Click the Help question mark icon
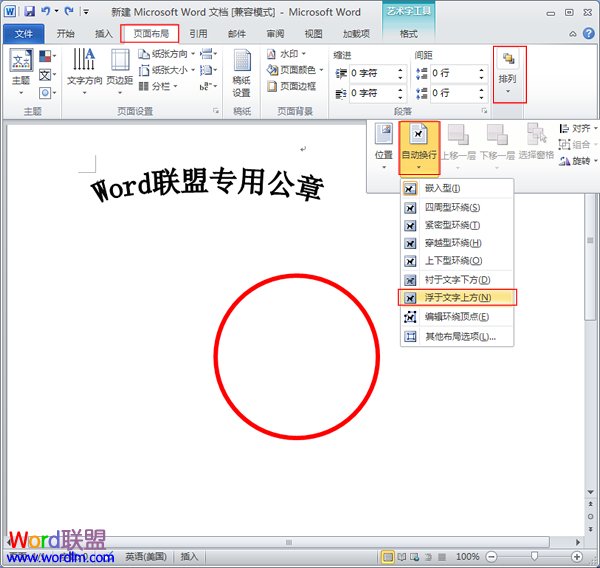Viewport: 600px width, 568px height. click(589, 34)
